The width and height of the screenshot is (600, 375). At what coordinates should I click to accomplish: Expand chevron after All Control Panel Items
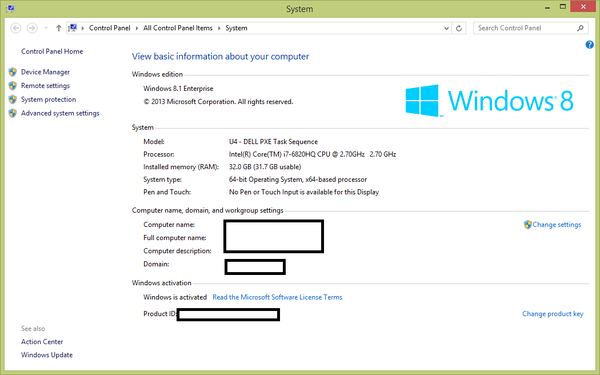coord(219,28)
